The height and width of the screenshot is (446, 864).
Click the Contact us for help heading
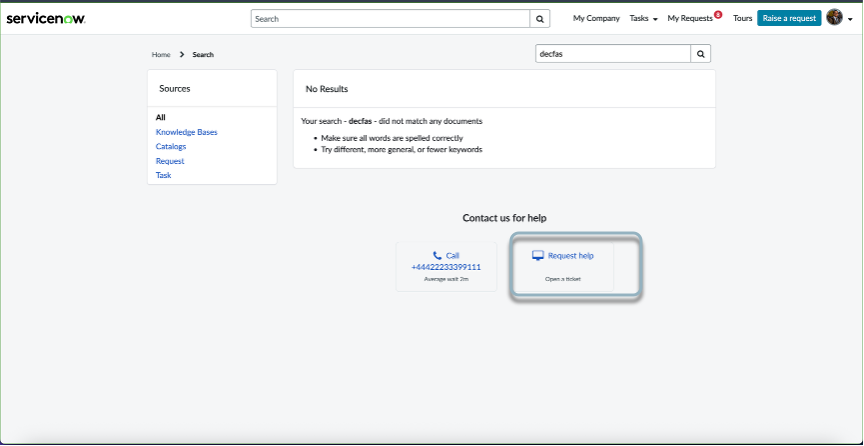click(x=504, y=218)
